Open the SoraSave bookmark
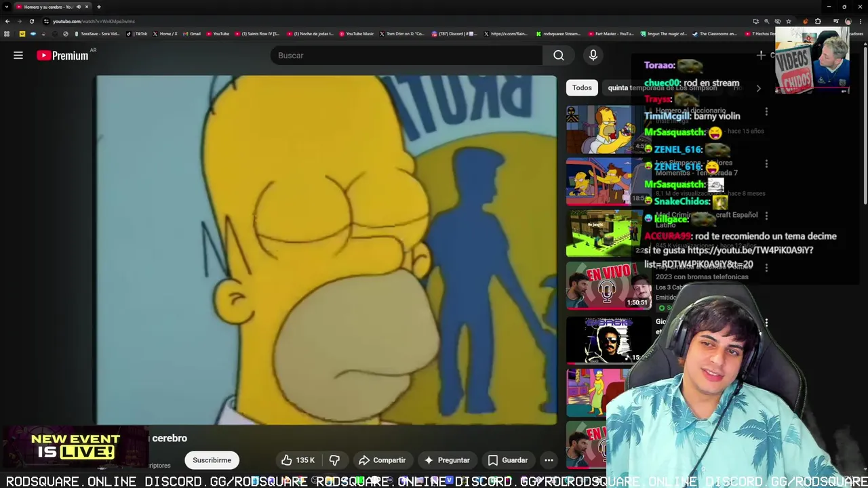 click(x=96, y=34)
